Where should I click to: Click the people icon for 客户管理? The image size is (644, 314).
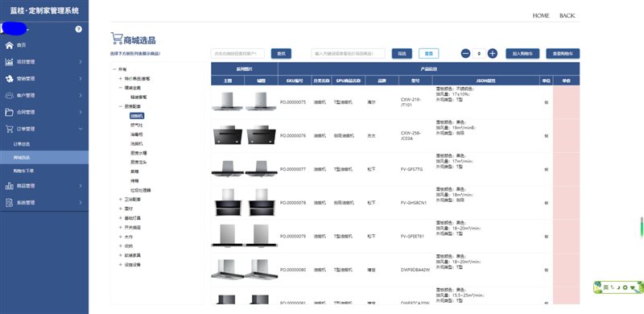click(x=9, y=95)
